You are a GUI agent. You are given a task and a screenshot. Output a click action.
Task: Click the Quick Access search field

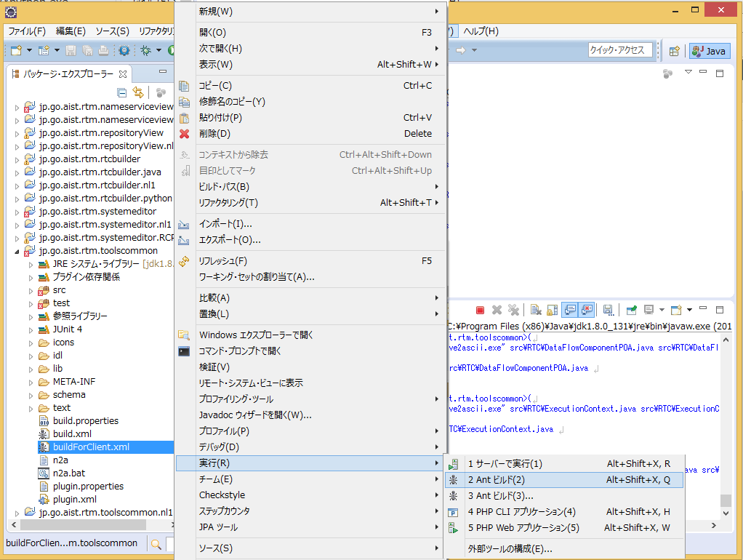(620, 50)
